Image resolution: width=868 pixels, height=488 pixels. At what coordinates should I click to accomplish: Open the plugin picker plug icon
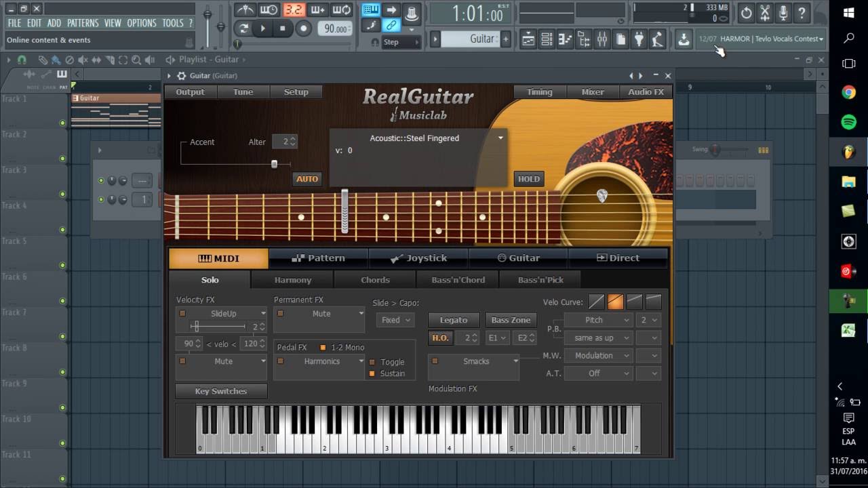[x=638, y=39]
